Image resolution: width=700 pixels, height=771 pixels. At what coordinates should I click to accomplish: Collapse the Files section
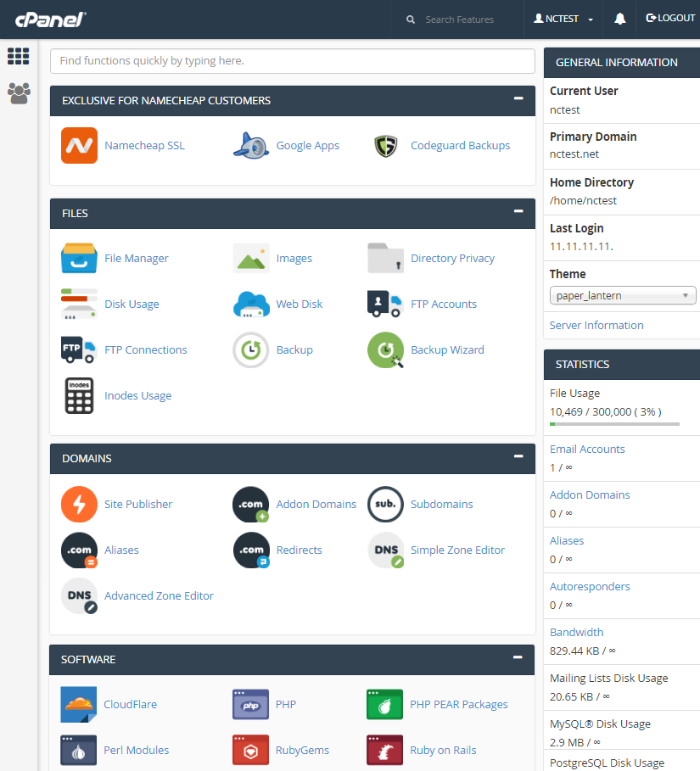(x=518, y=211)
